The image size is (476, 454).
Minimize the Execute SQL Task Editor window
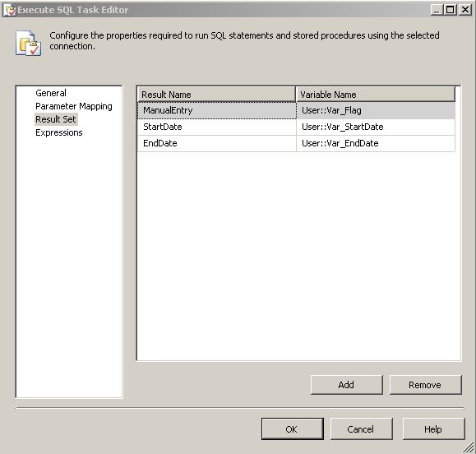coord(437,10)
